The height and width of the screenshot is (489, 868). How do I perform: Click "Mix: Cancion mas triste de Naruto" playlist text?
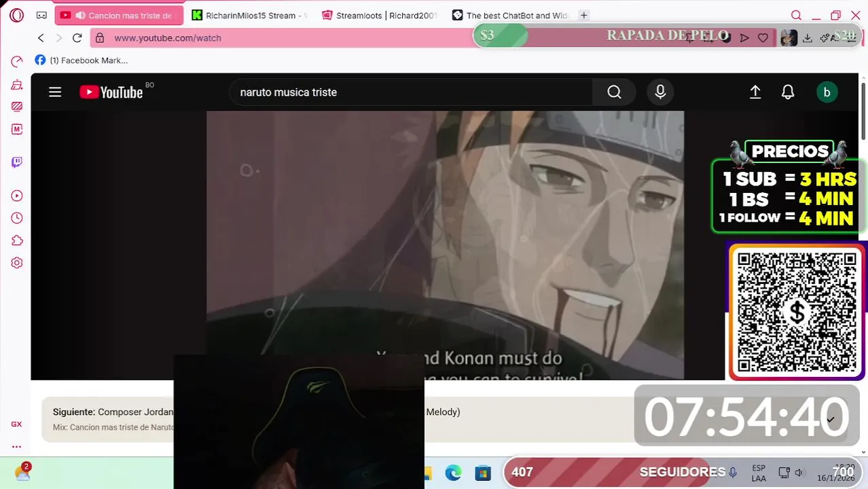113,427
